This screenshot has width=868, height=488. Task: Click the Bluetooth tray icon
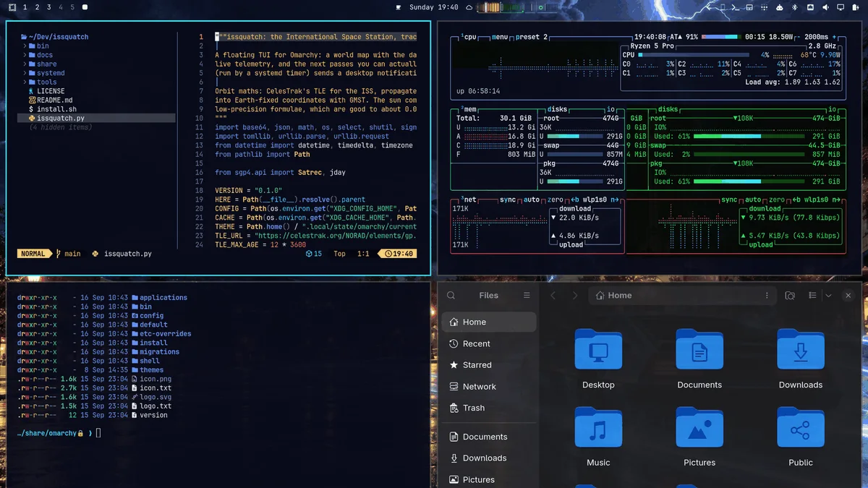coord(794,7)
